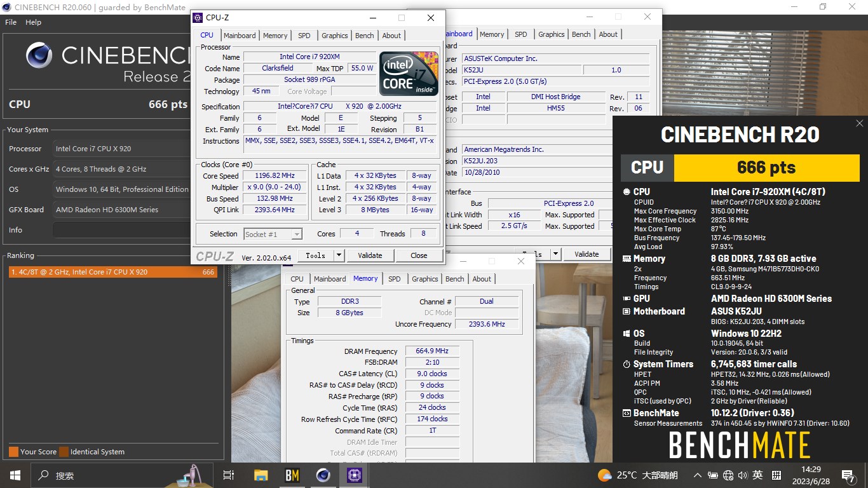The height and width of the screenshot is (488, 868).
Task: Open Task View from taskbar
Action: click(229, 475)
